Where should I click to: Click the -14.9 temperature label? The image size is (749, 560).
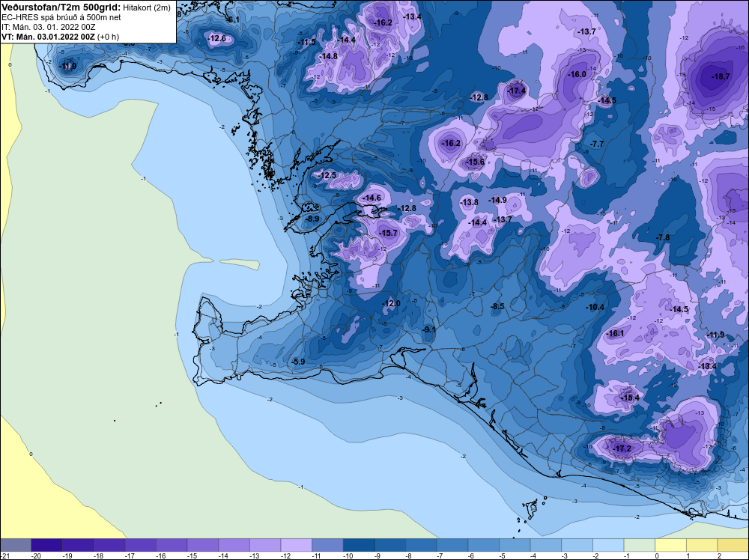click(x=497, y=200)
